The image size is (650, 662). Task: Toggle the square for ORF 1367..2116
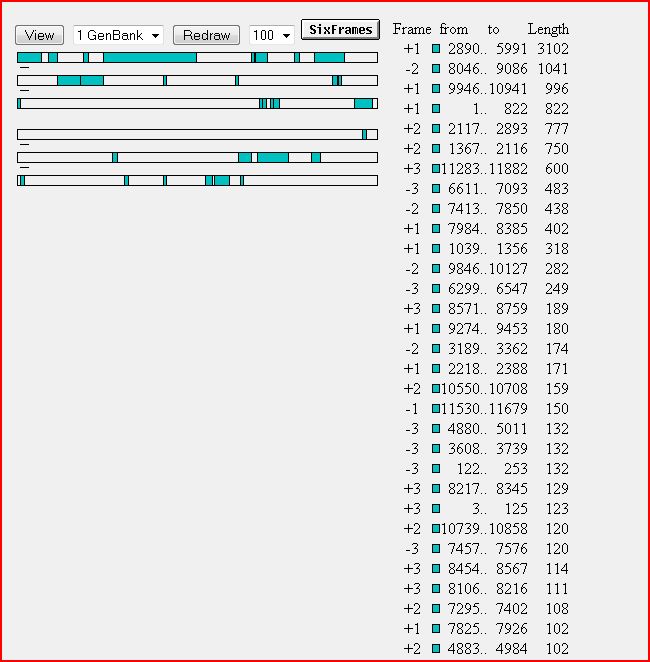coord(436,149)
